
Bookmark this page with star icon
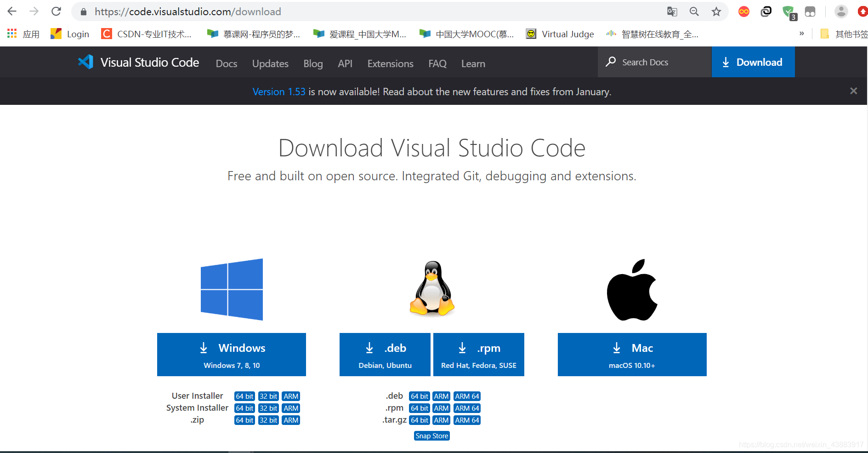click(x=716, y=11)
